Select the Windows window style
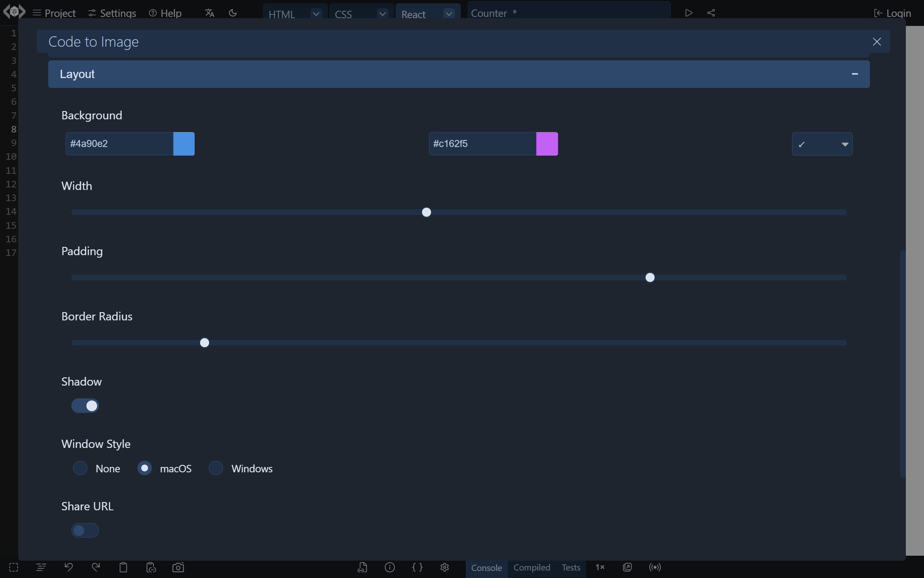 click(216, 468)
